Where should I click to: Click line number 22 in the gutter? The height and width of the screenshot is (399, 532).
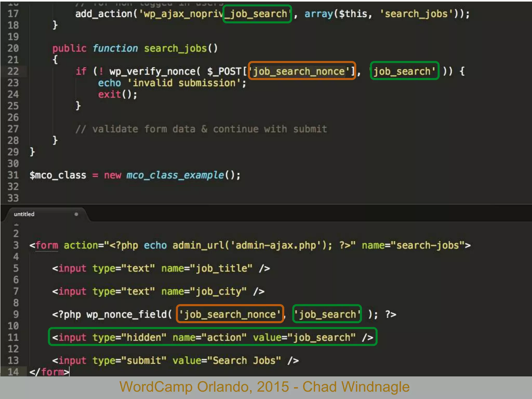(13, 71)
